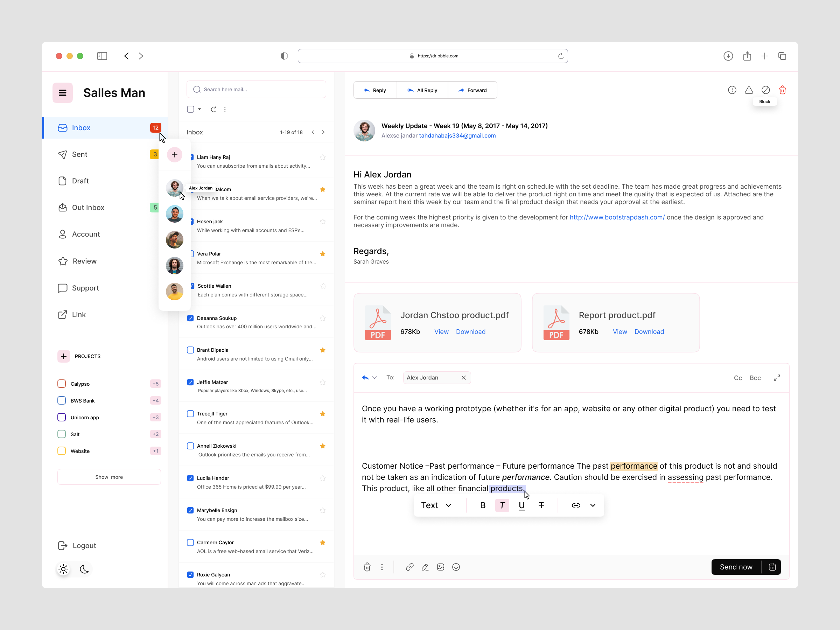Click the Block circle-slash icon
This screenshot has width=840, height=630.
click(x=765, y=90)
